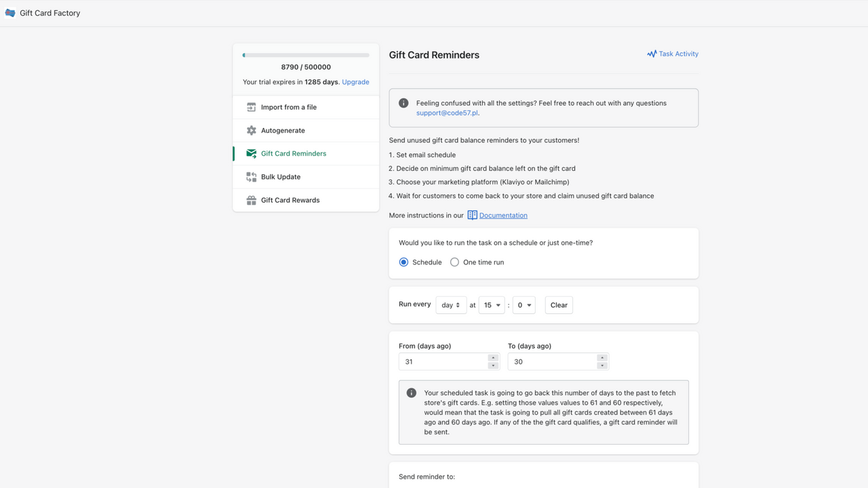Click the Gift Card Rewards gift icon

[252, 200]
